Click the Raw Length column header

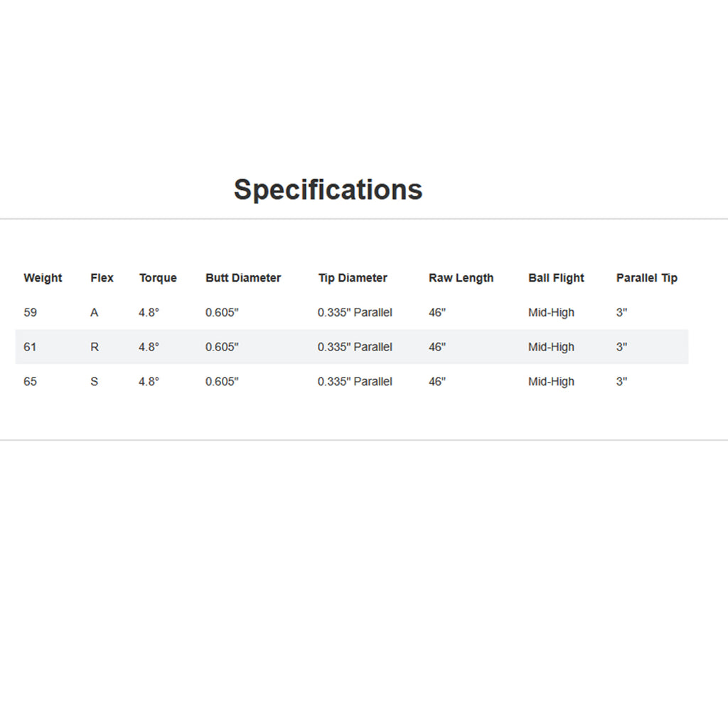click(x=461, y=278)
